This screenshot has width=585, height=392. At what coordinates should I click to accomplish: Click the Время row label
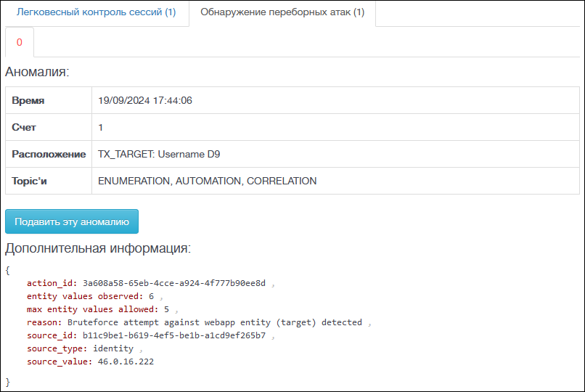(28, 101)
